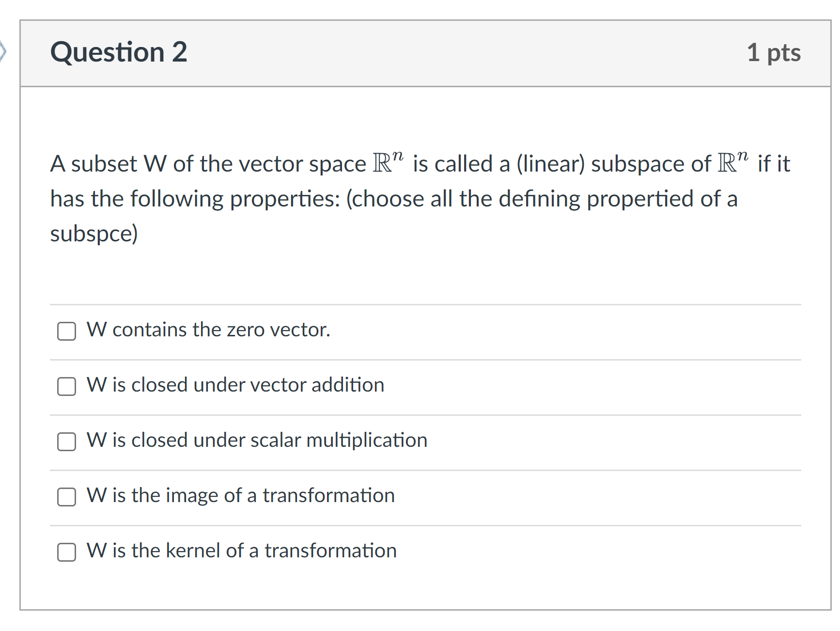840x631 pixels.
Task: Click the title text 'Question 2'
Action: [x=118, y=52]
